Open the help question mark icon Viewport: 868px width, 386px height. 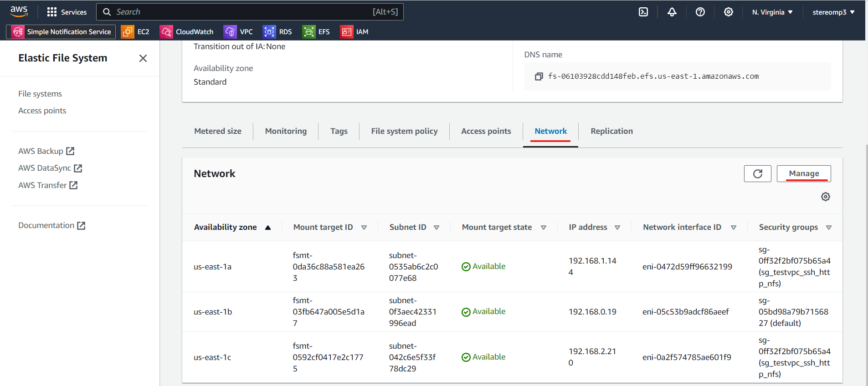point(700,12)
